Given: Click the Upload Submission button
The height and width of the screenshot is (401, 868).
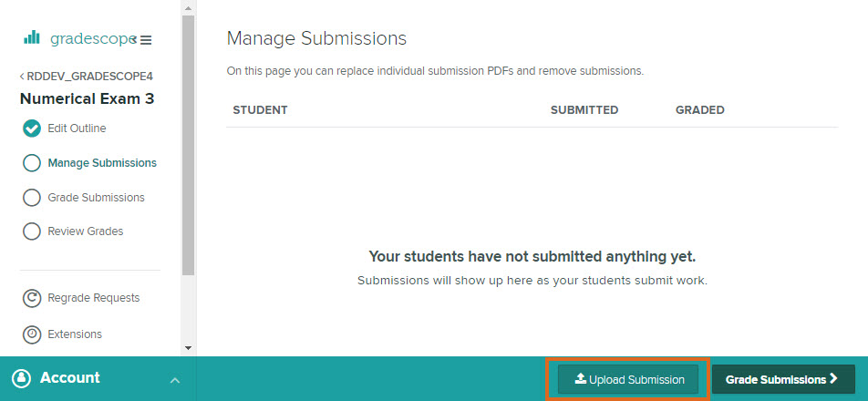Looking at the screenshot, I should pos(628,379).
